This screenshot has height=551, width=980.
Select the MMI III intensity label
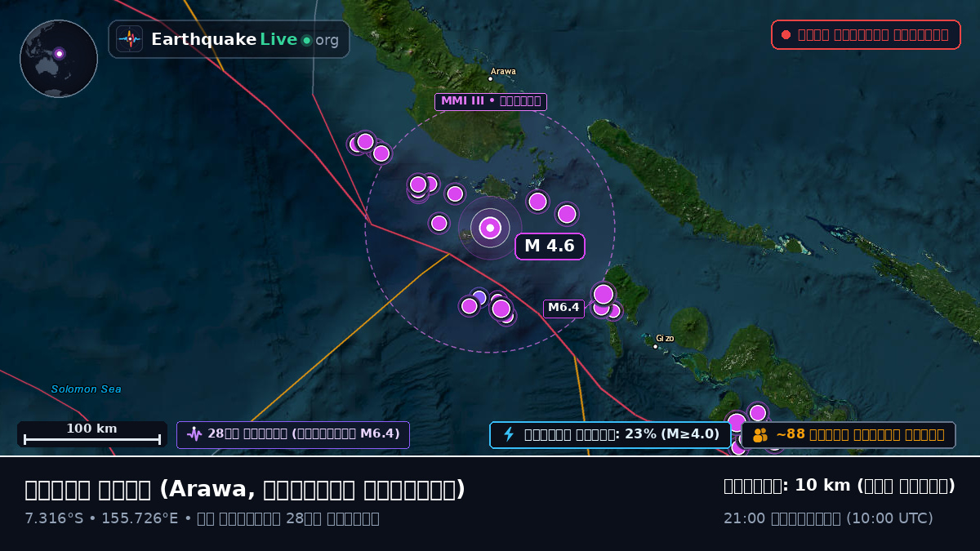click(x=490, y=101)
